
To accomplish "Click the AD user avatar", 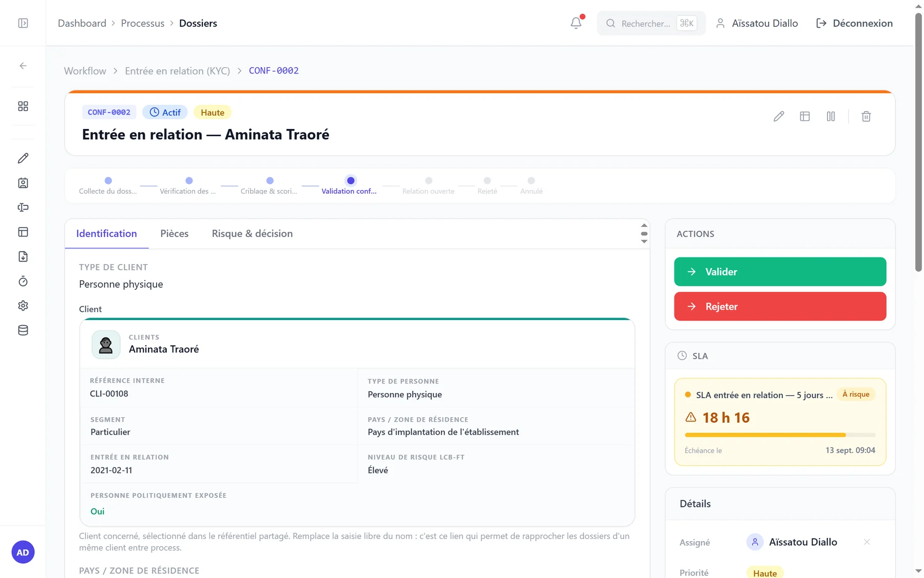I will [x=23, y=552].
